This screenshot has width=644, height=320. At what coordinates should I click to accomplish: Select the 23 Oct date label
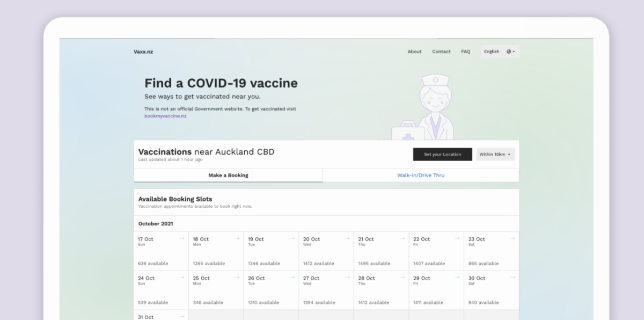click(x=477, y=239)
